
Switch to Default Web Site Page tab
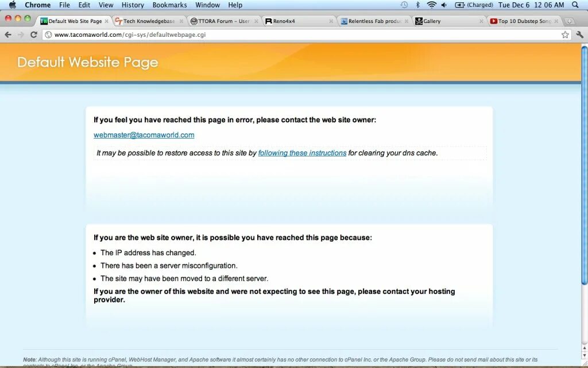pyautogui.click(x=75, y=21)
